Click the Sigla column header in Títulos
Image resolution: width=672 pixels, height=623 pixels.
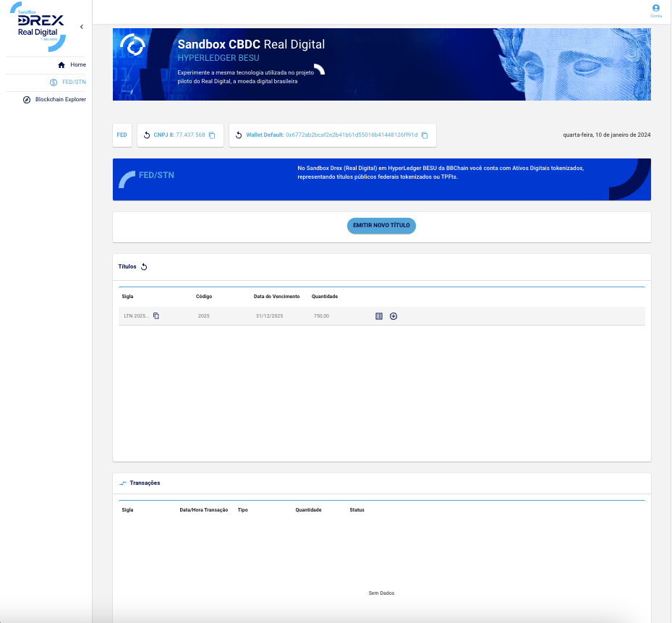127,297
